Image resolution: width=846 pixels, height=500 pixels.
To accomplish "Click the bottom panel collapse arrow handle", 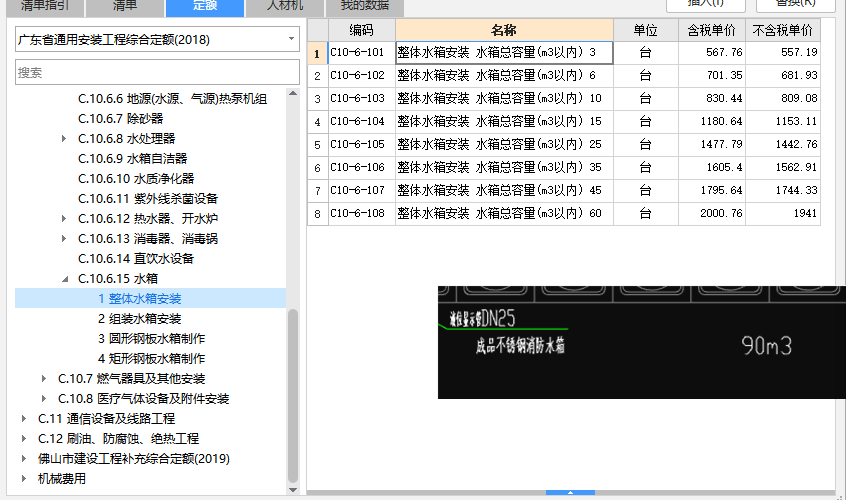I will pos(570,492).
